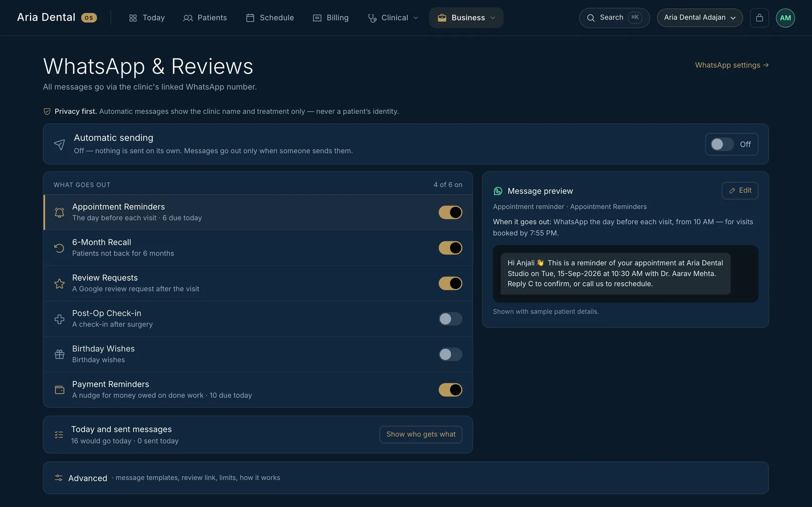Click the wallet icon for Payment Reminders

point(59,390)
